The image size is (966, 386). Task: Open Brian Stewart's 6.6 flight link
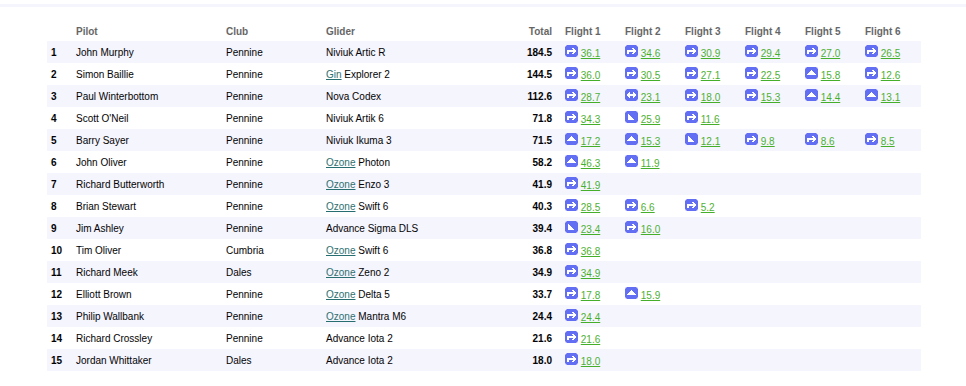coord(647,207)
